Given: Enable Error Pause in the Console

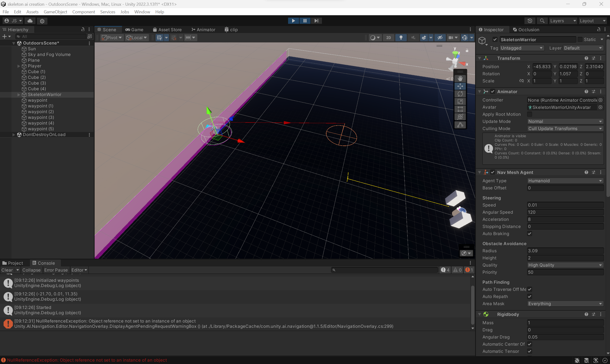Looking at the screenshot, I should (x=56, y=270).
